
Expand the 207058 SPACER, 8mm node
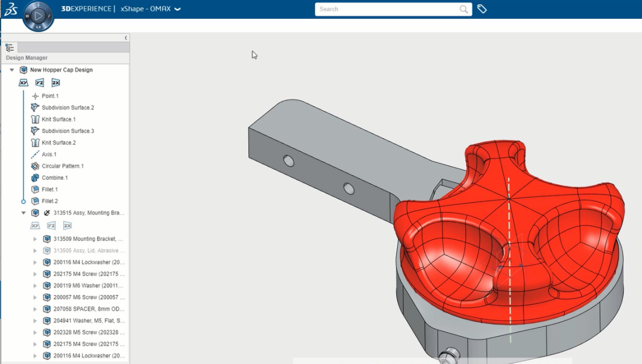coord(35,309)
